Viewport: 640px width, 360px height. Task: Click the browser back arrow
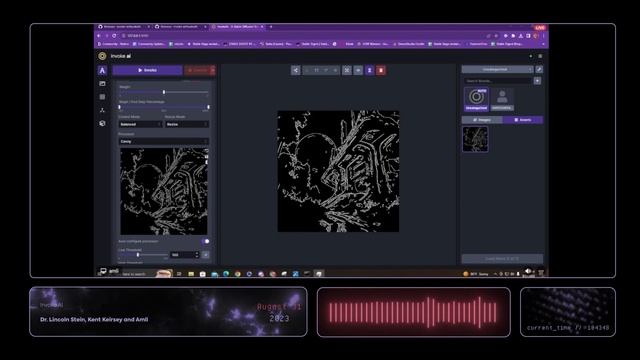click(x=99, y=36)
